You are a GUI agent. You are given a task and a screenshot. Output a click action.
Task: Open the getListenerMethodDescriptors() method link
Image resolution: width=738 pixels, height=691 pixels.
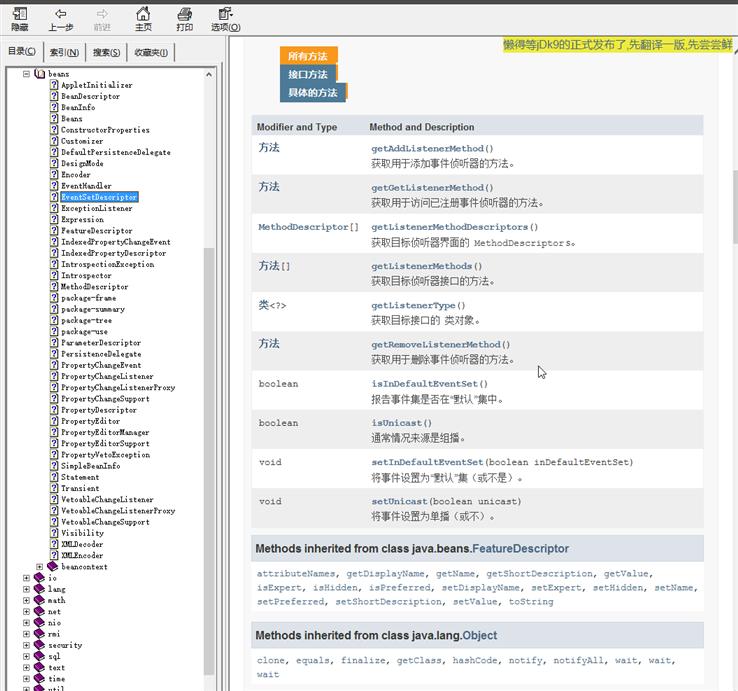coord(448,227)
